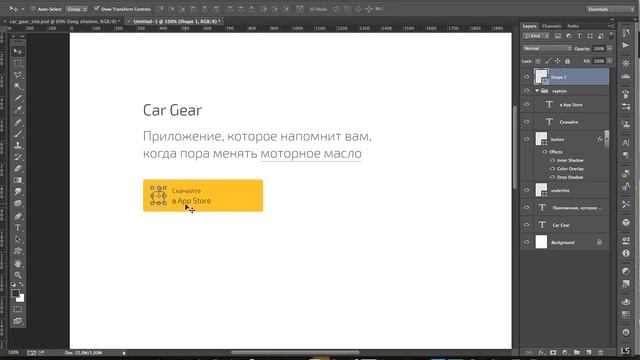Open the Essentials workspace dropdown
Screen dimensions: 640x360
click(610, 9)
